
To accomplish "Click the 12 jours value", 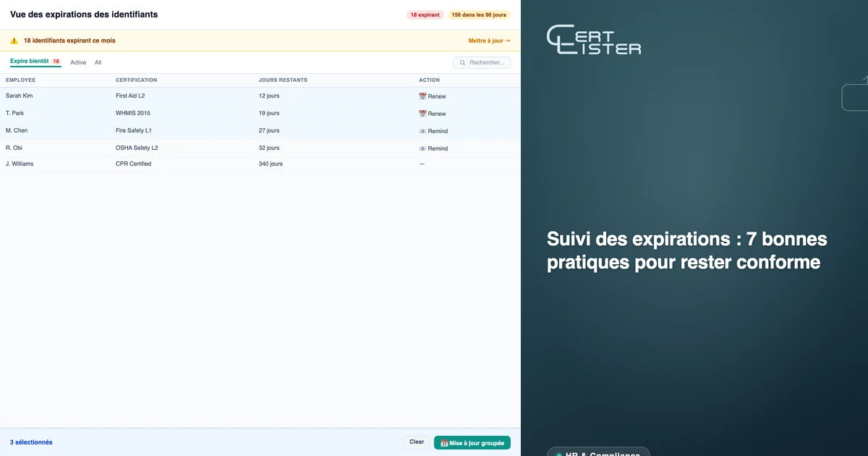I will pos(269,96).
